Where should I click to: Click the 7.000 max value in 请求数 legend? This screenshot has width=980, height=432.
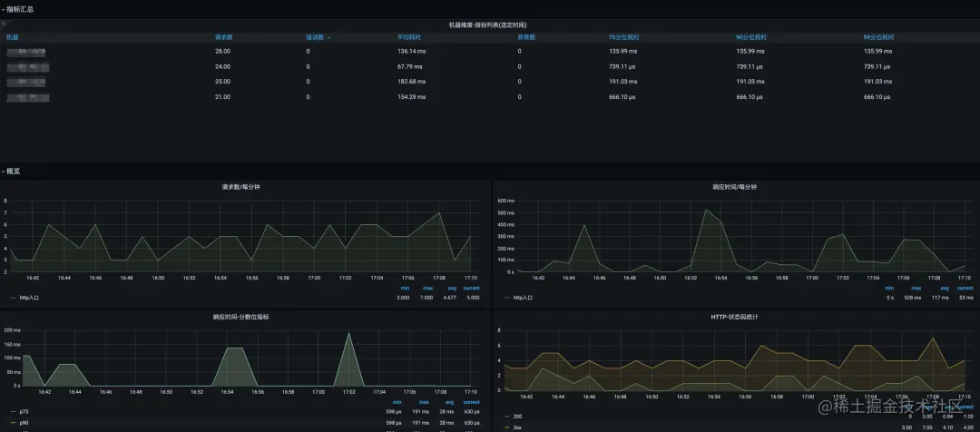426,299
